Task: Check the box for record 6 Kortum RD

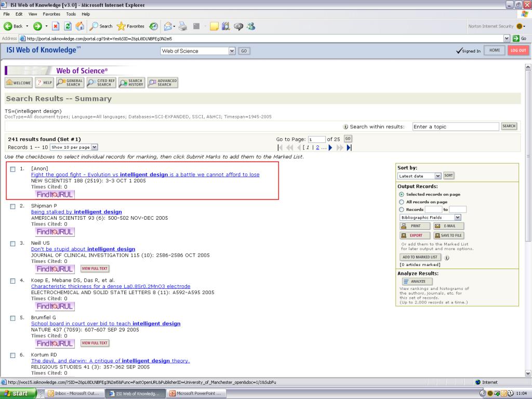Action: click(13, 355)
